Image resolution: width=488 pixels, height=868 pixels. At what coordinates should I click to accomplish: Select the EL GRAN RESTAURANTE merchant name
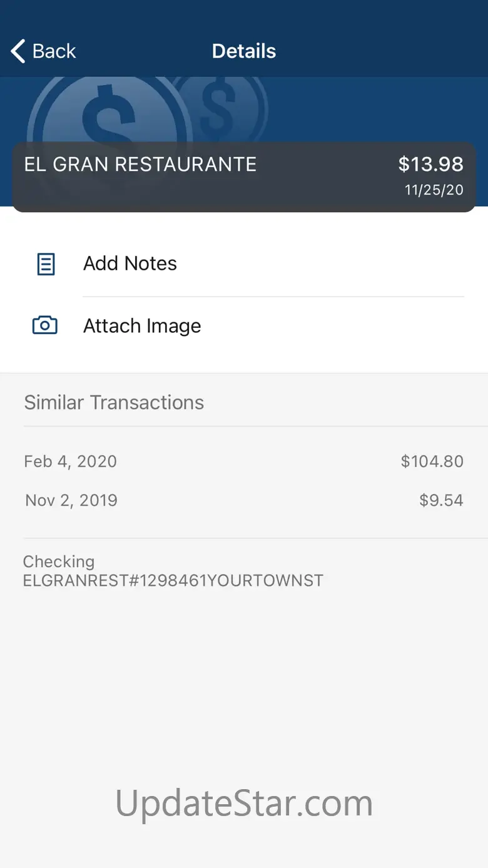(140, 165)
